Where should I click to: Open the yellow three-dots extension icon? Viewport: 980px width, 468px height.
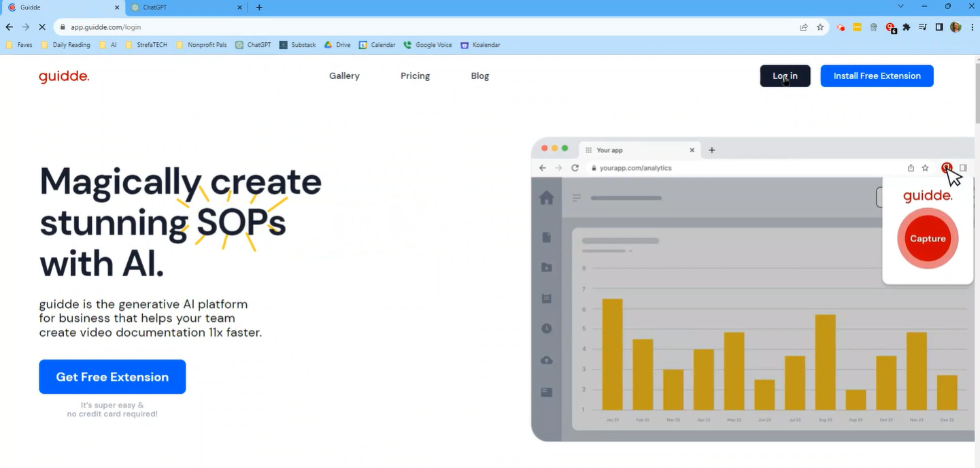[857, 27]
